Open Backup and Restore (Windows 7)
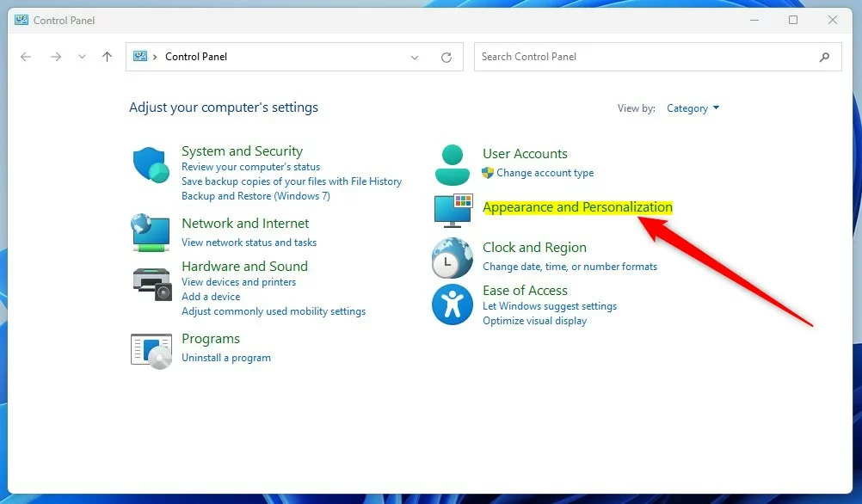This screenshot has width=862, height=504. (256, 196)
